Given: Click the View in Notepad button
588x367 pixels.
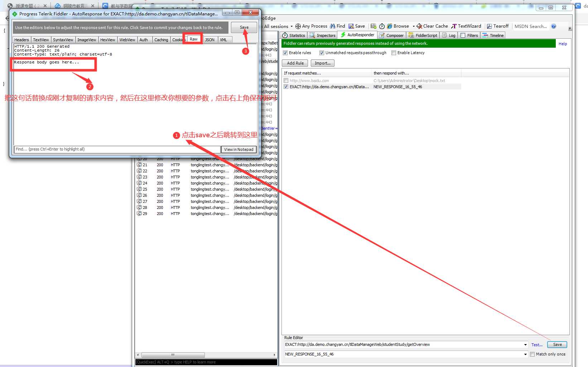Looking at the screenshot, I should coord(238,149).
